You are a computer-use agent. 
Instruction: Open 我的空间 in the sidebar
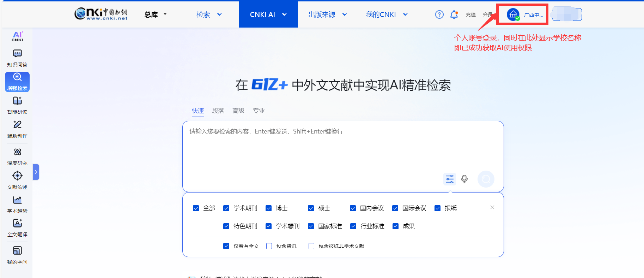pyautogui.click(x=17, y=255)
